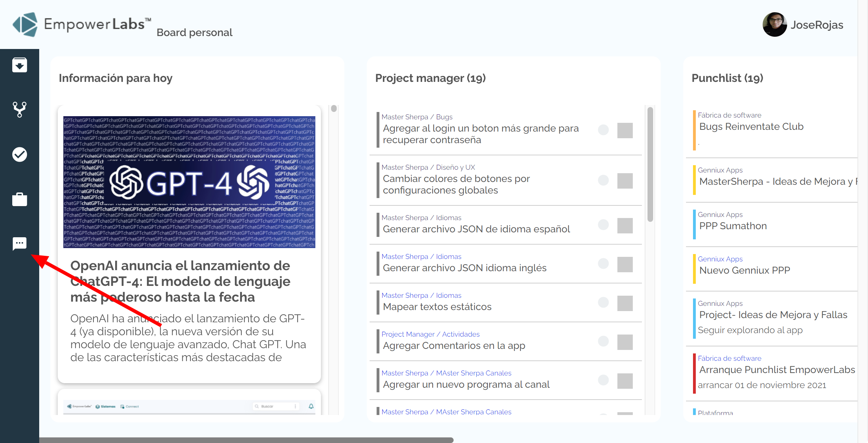This screenshot has width=868, height=443.
Task: Click the EmpowerLabs logo
Action: [82, 24]
